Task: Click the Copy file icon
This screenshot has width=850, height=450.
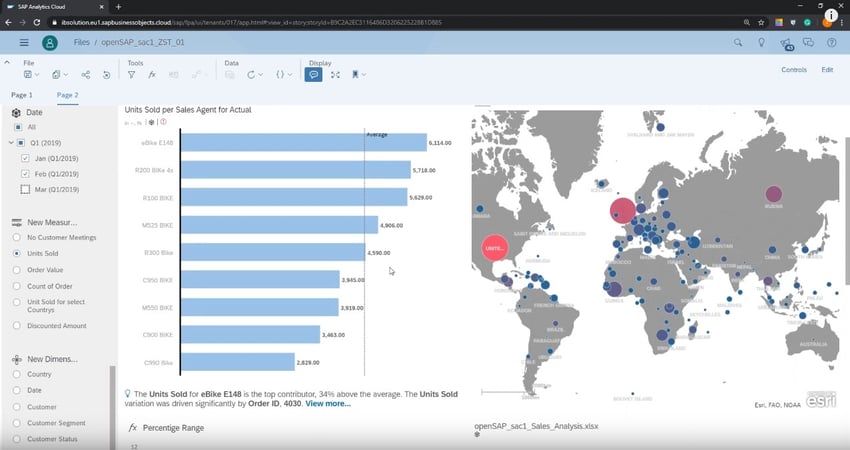Action: tap(56, 75)
